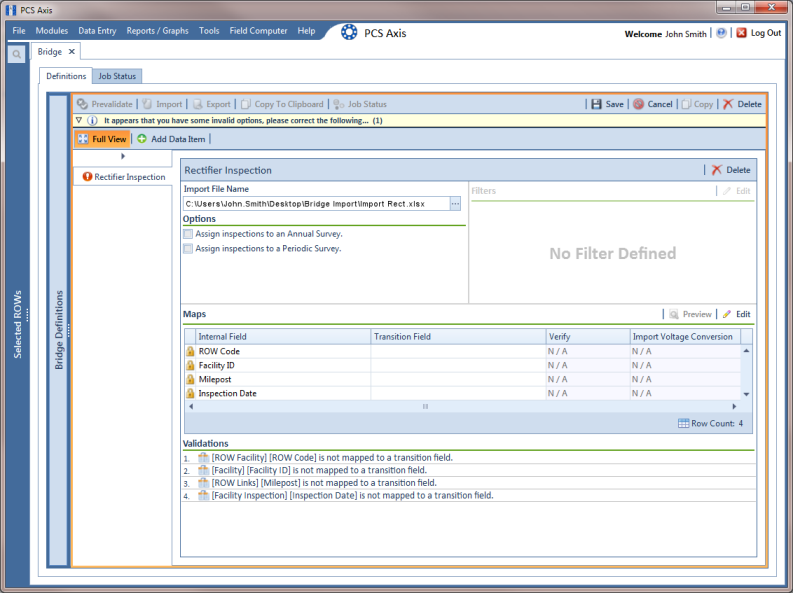Click Preview in the Maps section
Image resolution: width=793 pixels, height=593 pixels.
tap(690, 314)
